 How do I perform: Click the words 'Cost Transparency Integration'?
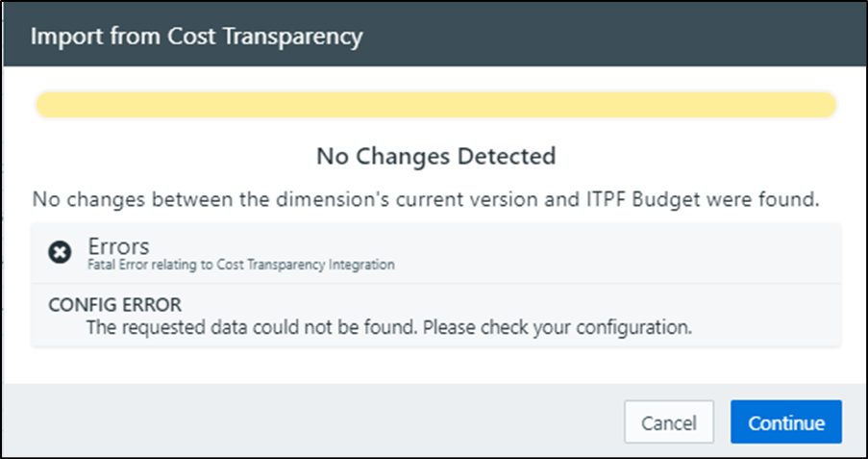point(324,264)
